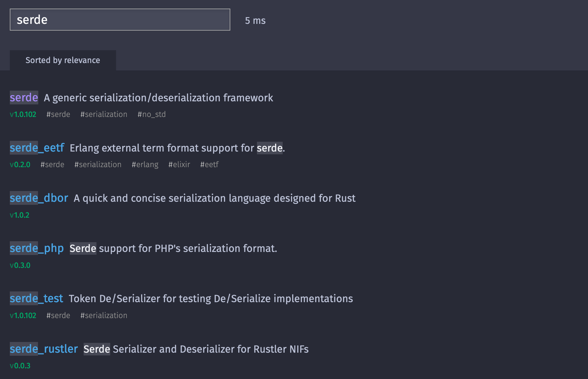Click the #erlang tag
The image size is (588, 379).
coord(145,165)
